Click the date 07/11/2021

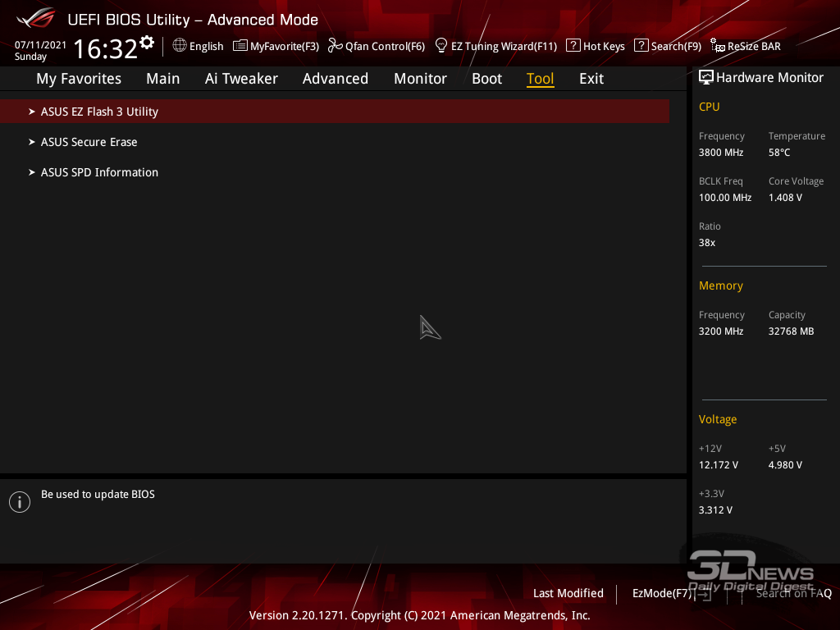(41, 45)
